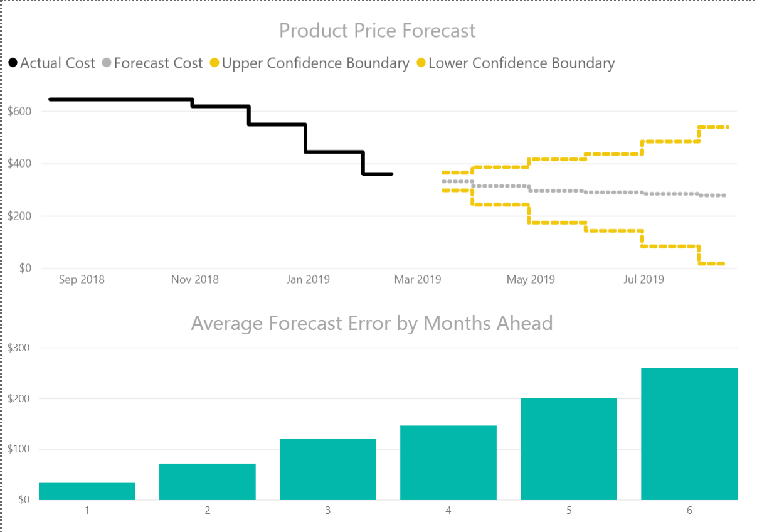The width and height of the screenshot is (757, 532).
Task: Click the "Product Price Forecast" chart title
Action: coord(378,31)
